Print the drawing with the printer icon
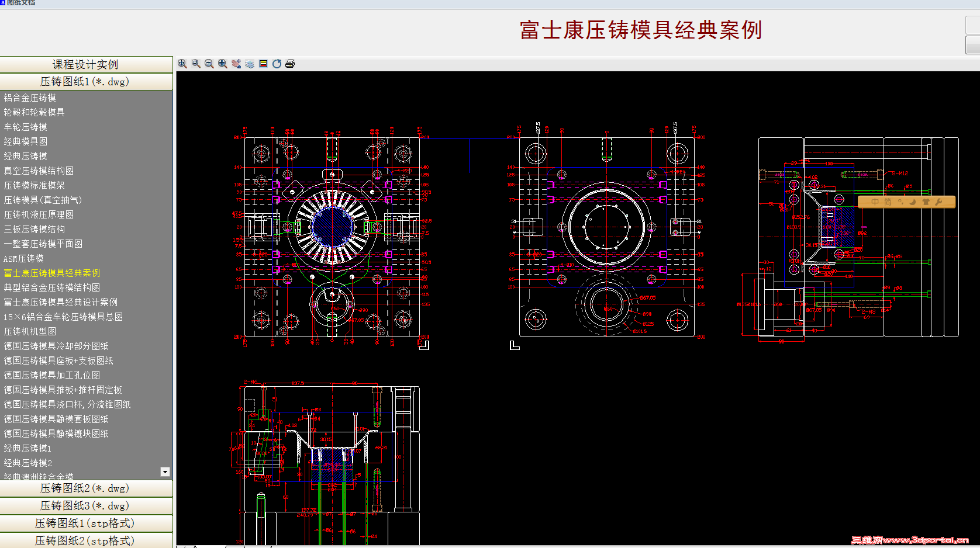980x548 pixels. click(x=290, y=64)
